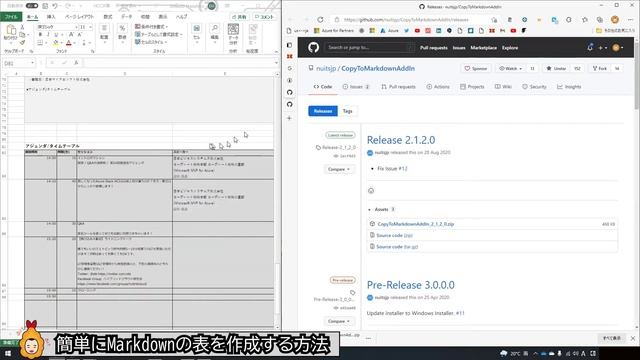
Task: Click the browser address bar URL
Action: pos(406,20)
